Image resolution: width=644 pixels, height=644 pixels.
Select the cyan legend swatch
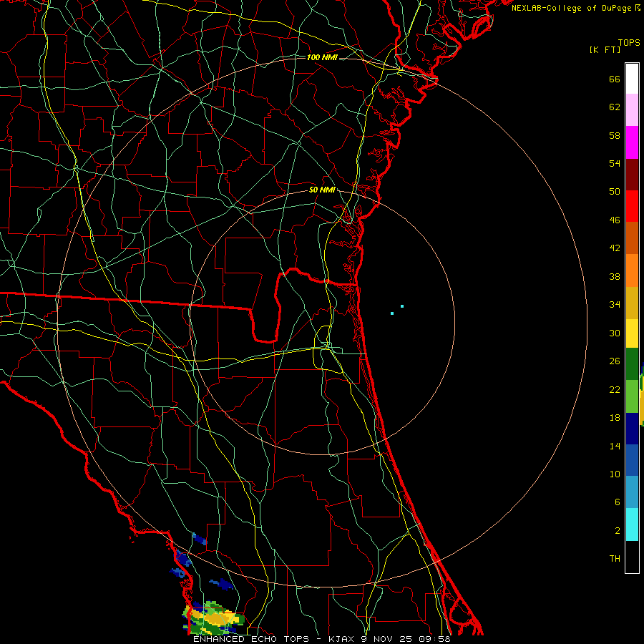coord(632,525)
